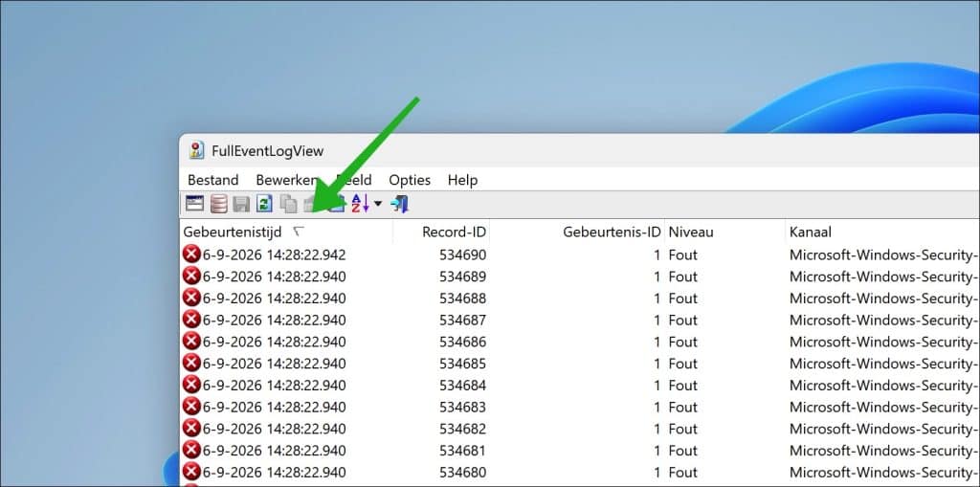Click the red error icon for record 534689

pyautogui.click(x=191, y=277)
